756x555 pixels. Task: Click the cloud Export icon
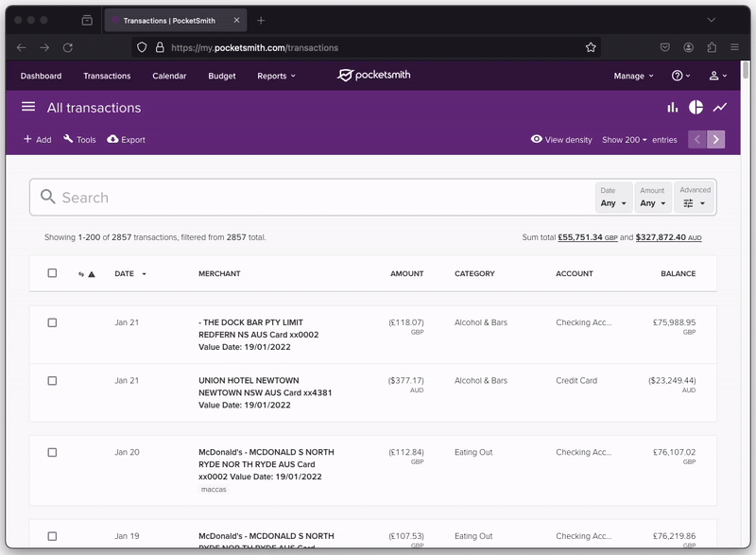[x=113, y=140]
